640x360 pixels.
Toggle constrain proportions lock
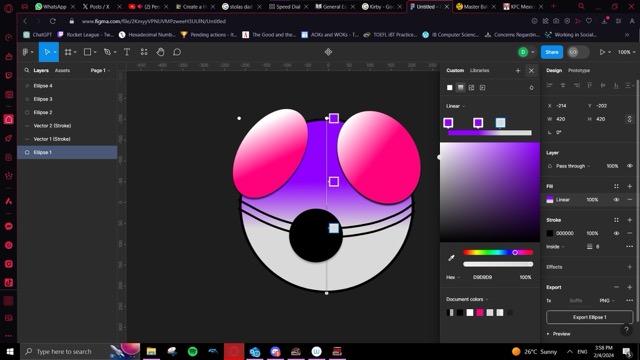pos(629,119)
